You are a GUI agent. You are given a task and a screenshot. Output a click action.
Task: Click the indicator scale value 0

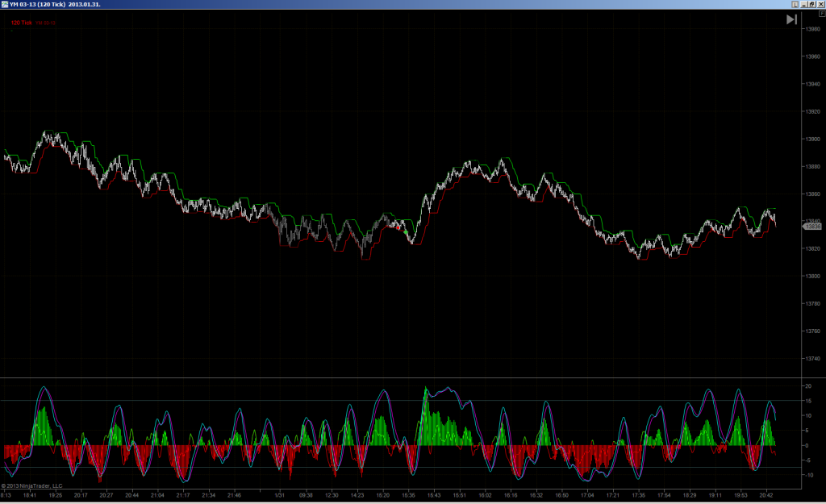point(807,446)
